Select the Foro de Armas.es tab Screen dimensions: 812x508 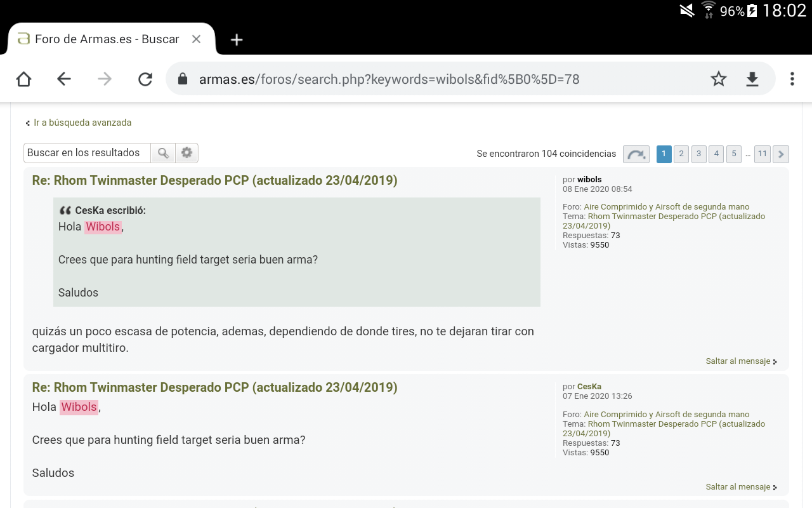click(107, 39)
